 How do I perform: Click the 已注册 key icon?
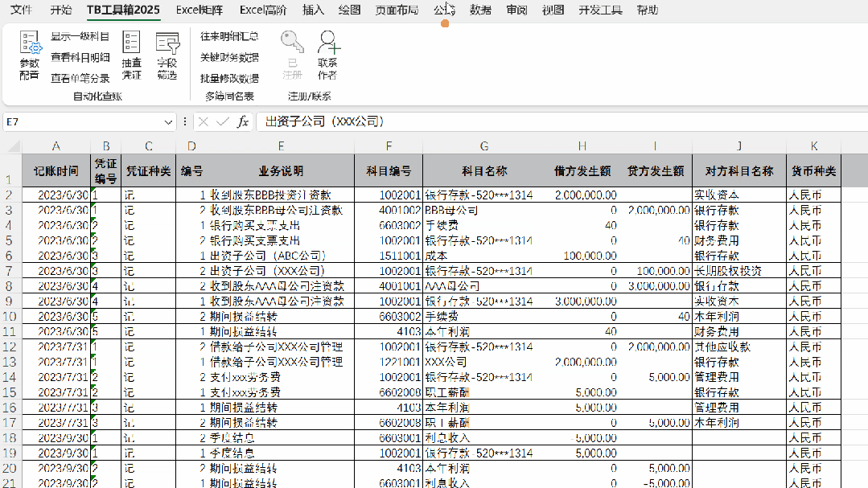pos(292,43)
